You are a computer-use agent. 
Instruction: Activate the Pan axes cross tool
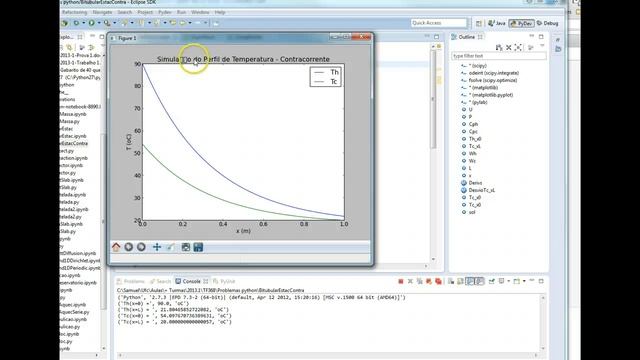coord(157,247)
